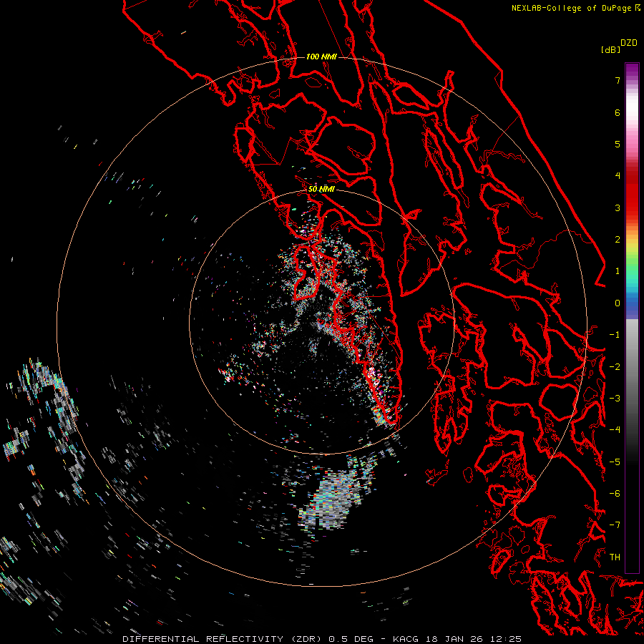Click the TH threshold label on the scale
Screen dimensions: 644x644
click(x=615, y=557)
